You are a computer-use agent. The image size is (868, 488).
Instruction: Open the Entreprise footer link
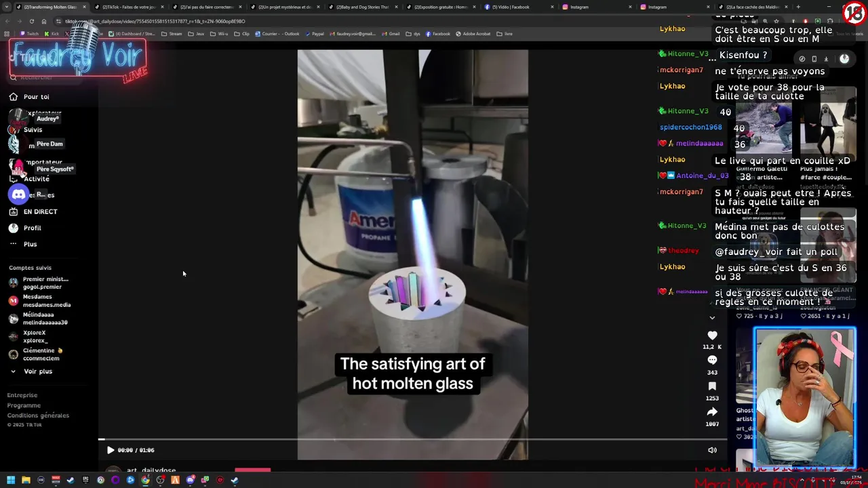click(x=22, y=395)
